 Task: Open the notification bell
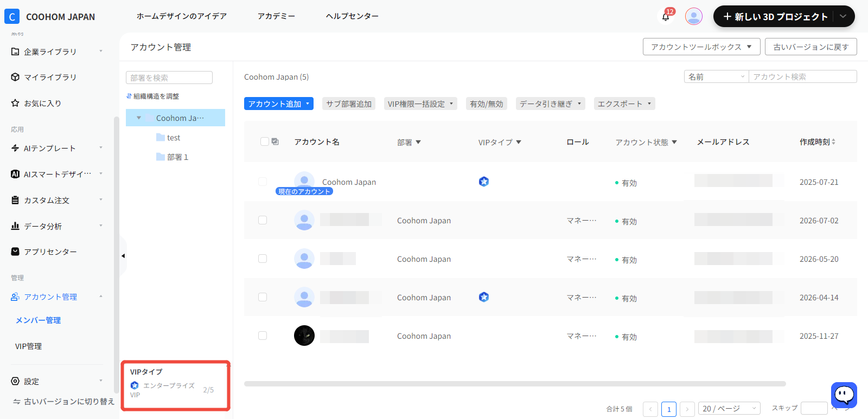[666, 17]
